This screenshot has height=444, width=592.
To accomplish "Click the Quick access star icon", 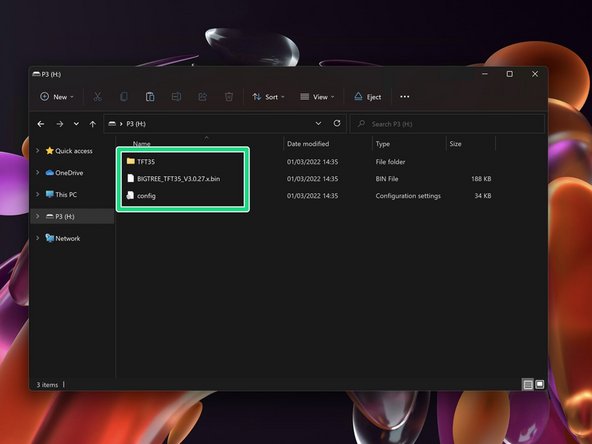I will [x=49, y=151].
